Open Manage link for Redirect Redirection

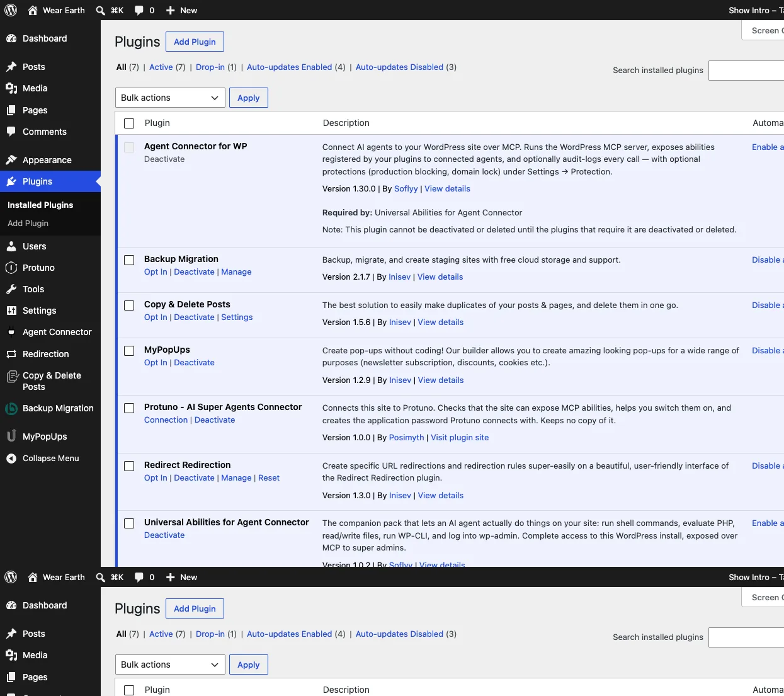pyautogui.click(x=236, y=477)
